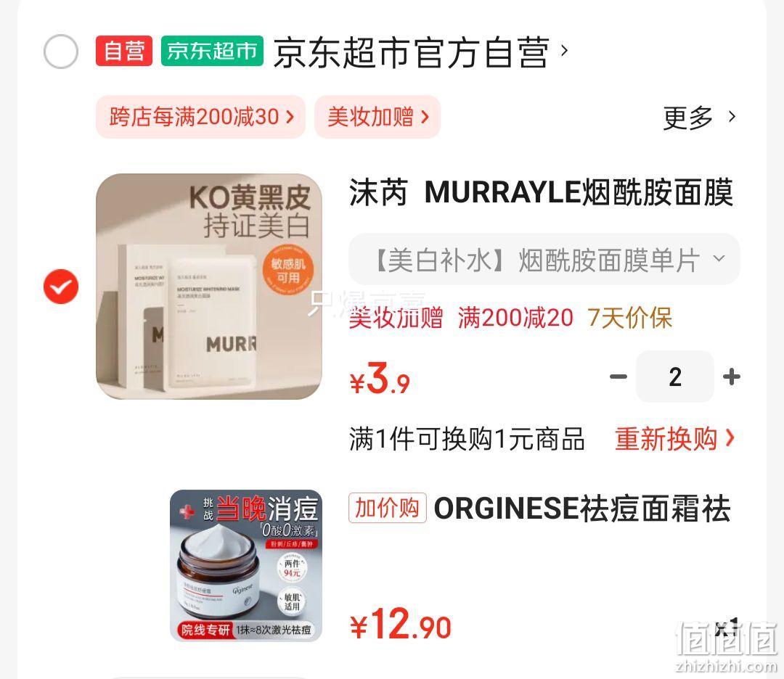Open the 烟酰胺面膜单片 variant dropdown
The height and width of the screenshot is (679, 784).
544,259
